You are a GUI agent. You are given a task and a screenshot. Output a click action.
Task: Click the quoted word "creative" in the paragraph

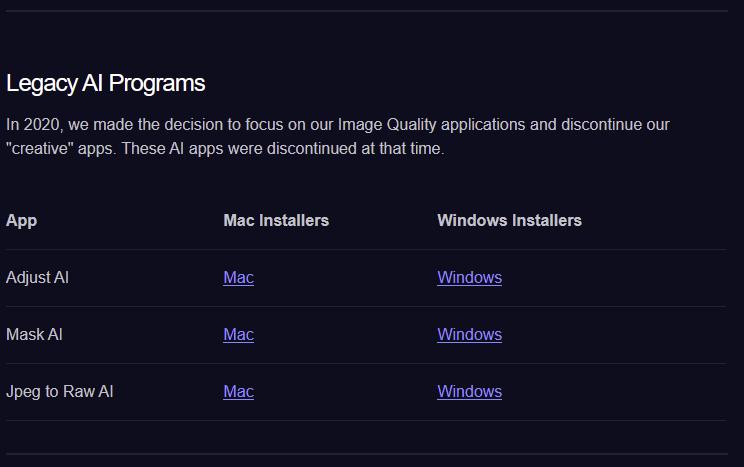point(42,149)
